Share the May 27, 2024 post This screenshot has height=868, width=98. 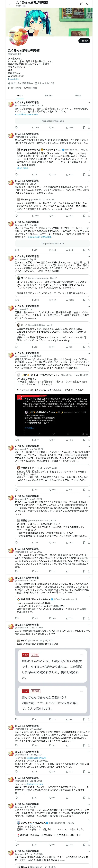[x=89, y=127]
